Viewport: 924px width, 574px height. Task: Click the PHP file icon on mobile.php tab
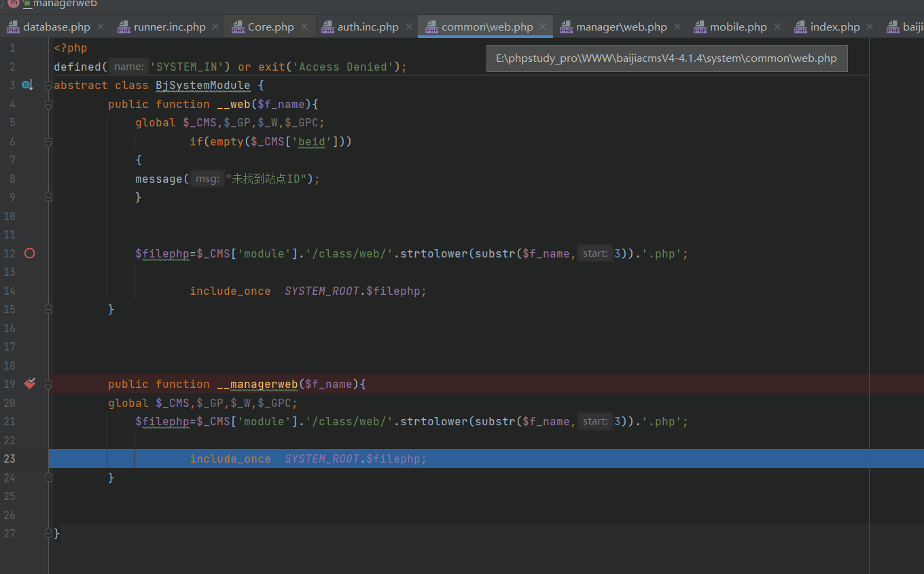[700, 27]
